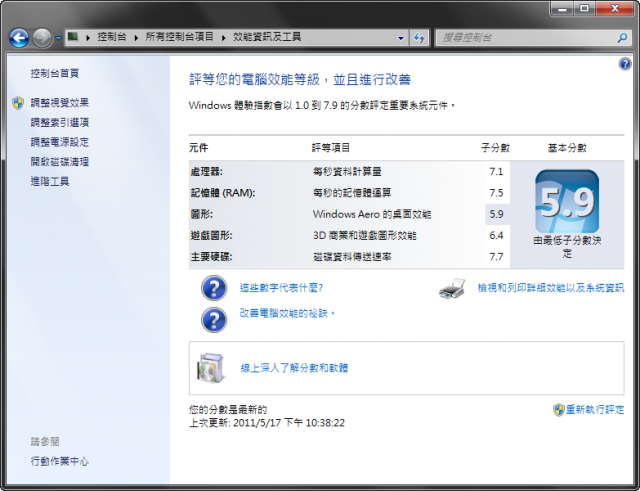Open the recent pages dropdown arrow
640x491 pixels.
pos(58,38)
